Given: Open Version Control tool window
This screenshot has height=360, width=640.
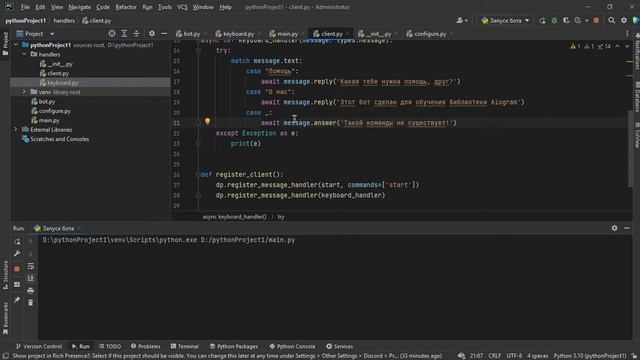Looking at the screenshot, I should (x=39, y=346).
